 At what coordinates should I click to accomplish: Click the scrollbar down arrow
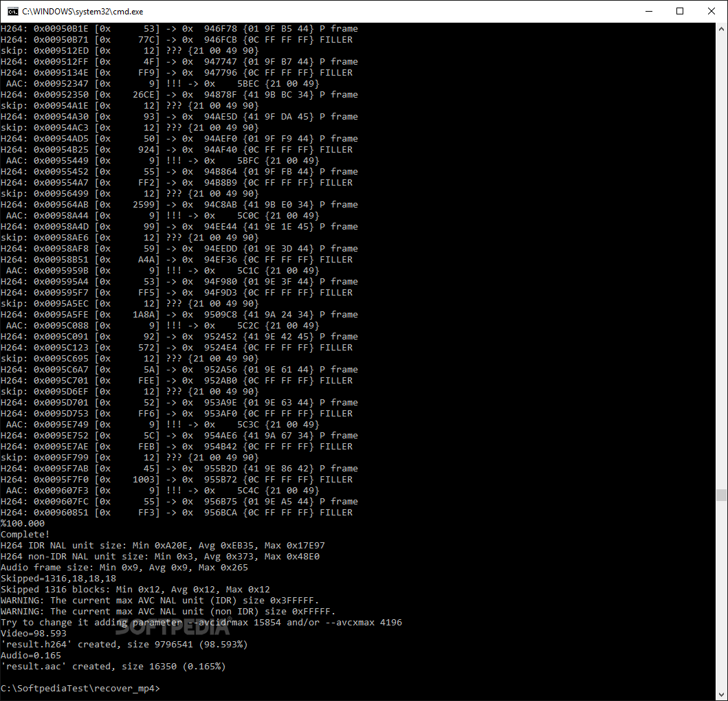click(722, 695)
